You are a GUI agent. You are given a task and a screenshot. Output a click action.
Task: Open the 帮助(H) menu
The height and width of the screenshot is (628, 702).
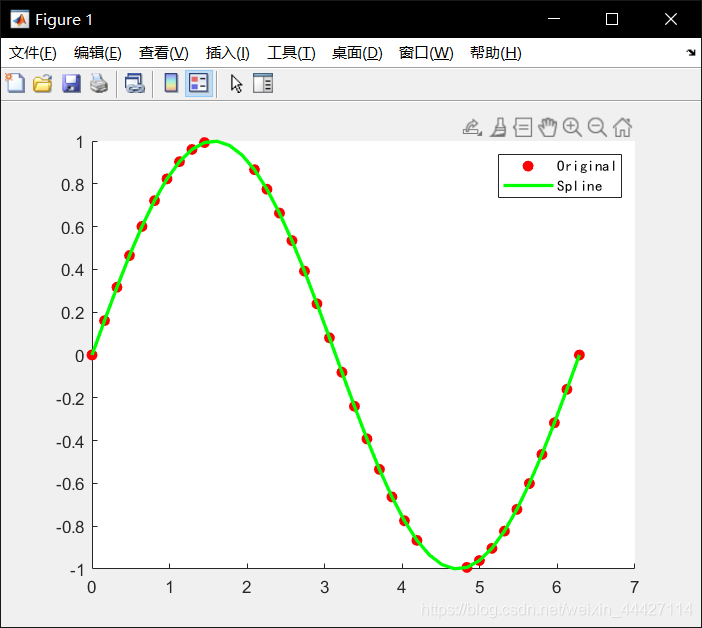[496, 53]
